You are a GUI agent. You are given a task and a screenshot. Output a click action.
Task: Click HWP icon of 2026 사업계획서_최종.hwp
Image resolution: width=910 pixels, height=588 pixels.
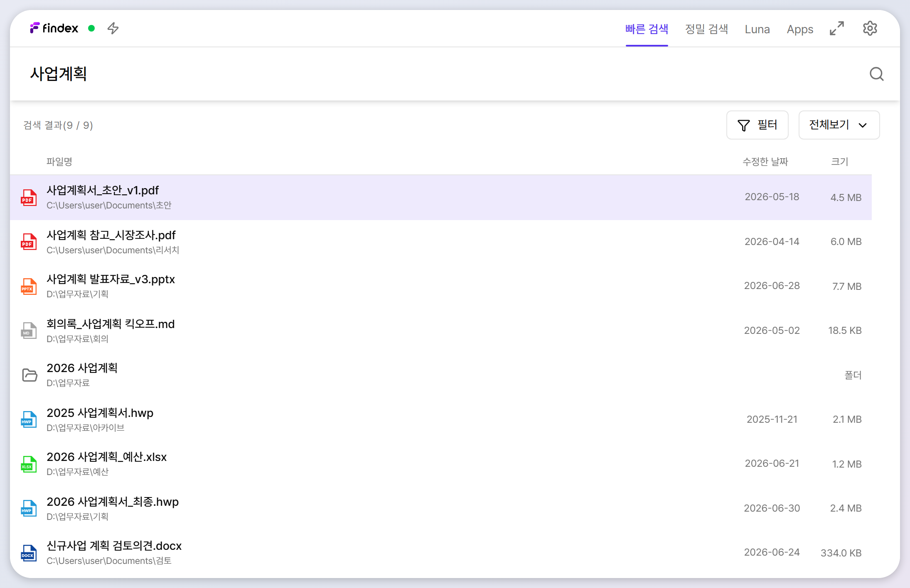click(x=29, y=508)
